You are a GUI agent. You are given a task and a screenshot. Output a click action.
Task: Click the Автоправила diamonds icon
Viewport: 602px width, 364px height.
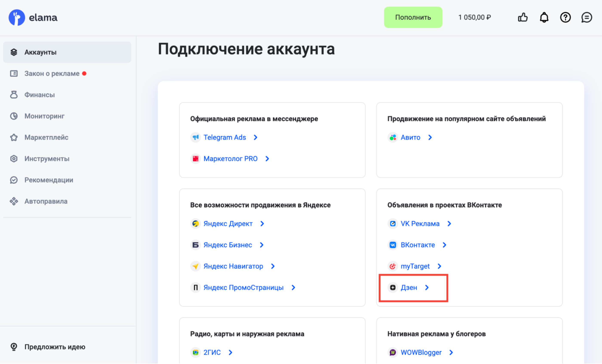(x=14, y=201)
